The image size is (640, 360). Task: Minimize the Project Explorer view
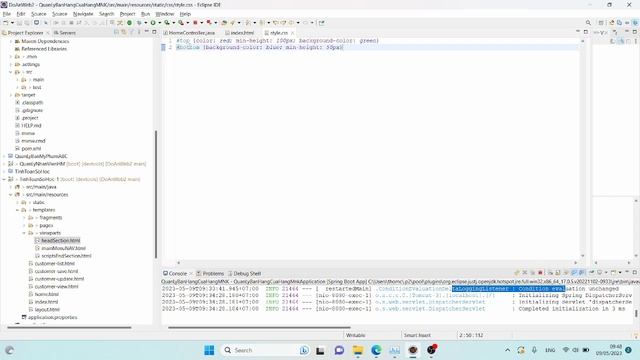pyautogui.click(x=147, y=32)
